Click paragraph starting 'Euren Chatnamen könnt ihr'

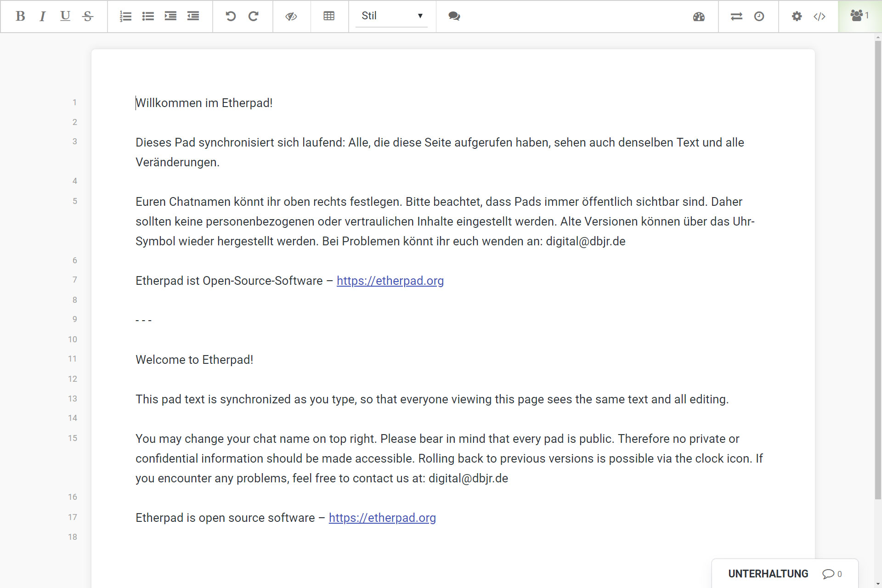coord(445,221)
